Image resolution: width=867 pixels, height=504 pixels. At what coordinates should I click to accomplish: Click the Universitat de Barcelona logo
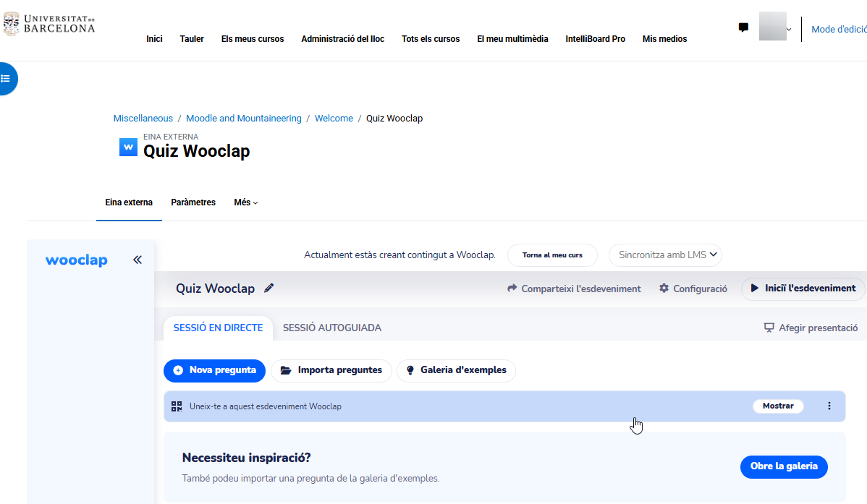[49, 24]
